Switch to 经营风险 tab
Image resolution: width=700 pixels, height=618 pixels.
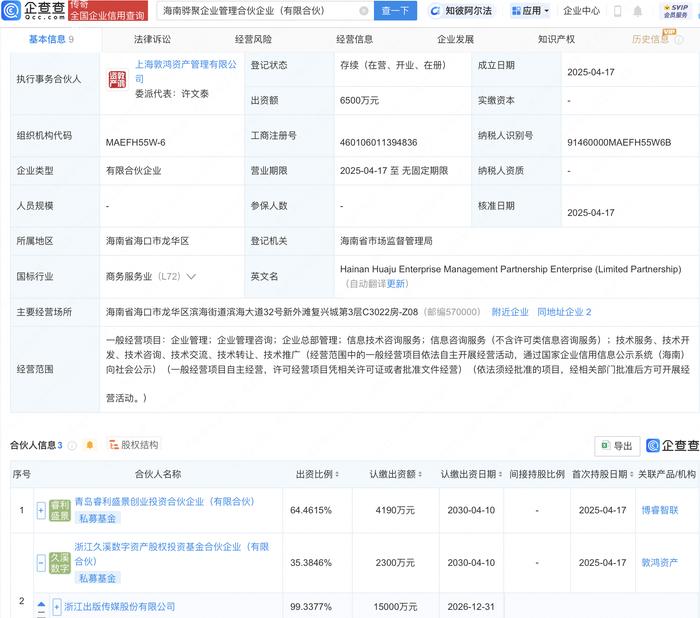click(x=253, y=40)
